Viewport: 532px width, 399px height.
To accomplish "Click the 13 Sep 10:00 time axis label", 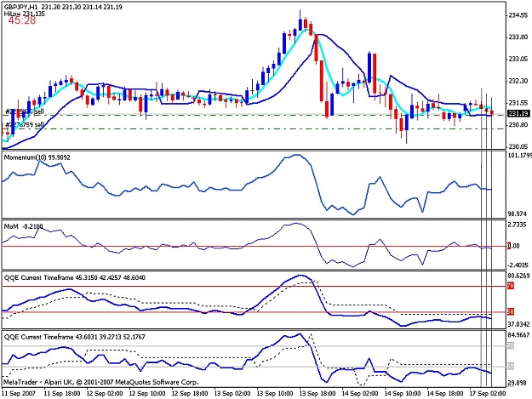I will coord(275,393).
